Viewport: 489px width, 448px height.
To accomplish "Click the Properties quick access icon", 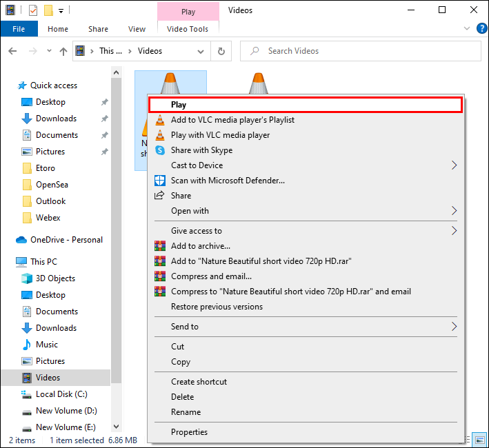I will [32, 10].
